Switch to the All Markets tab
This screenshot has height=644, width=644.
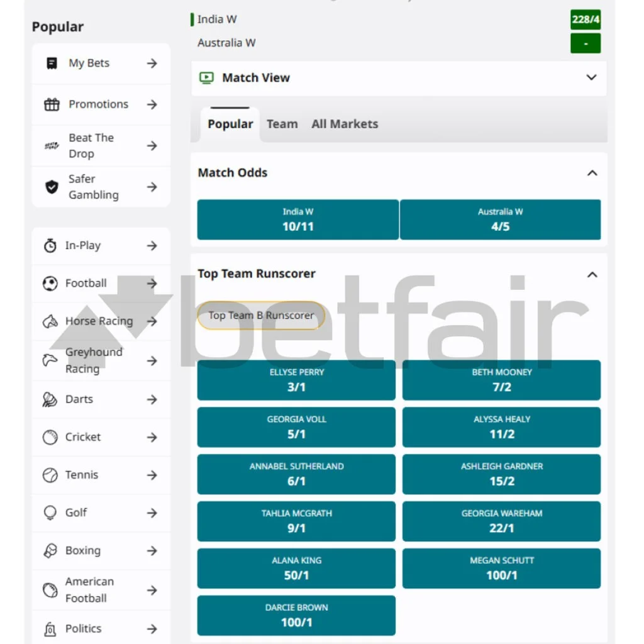(x=345, y=125)
